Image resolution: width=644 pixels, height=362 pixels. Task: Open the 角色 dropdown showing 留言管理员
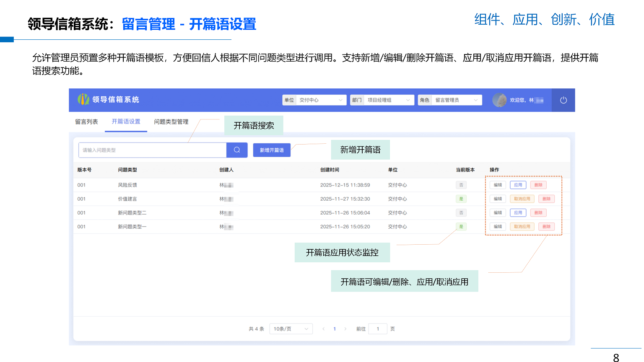coord(457,100)
